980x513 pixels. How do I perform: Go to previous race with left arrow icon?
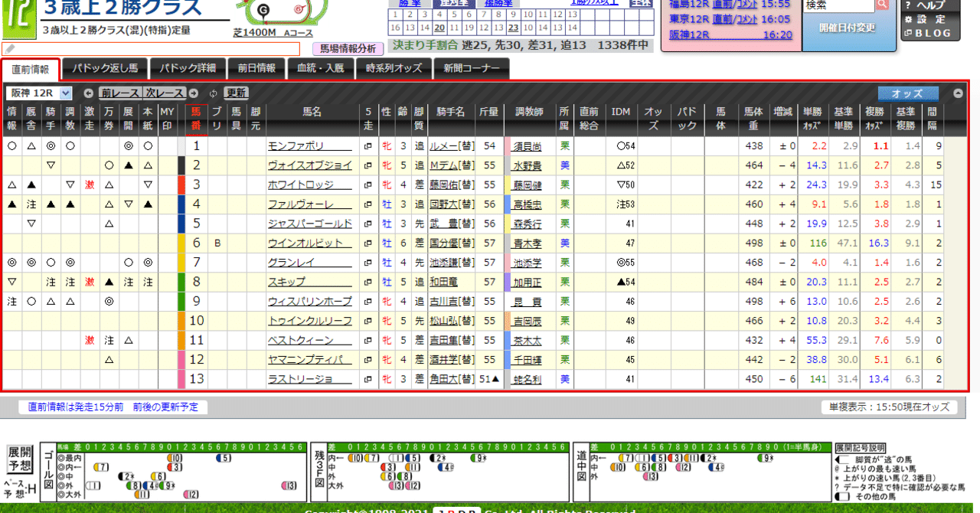point(89,93)
